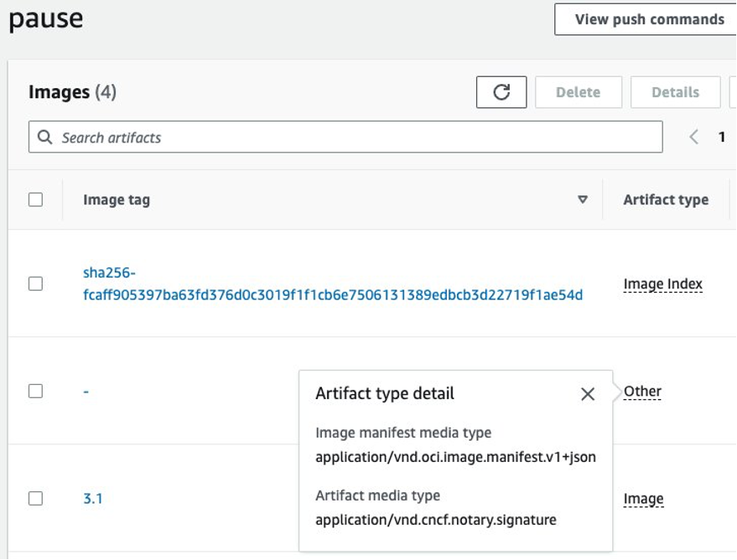Click the refresh images icon button
This screenshot has width=737, height=560.
(501, 92)
